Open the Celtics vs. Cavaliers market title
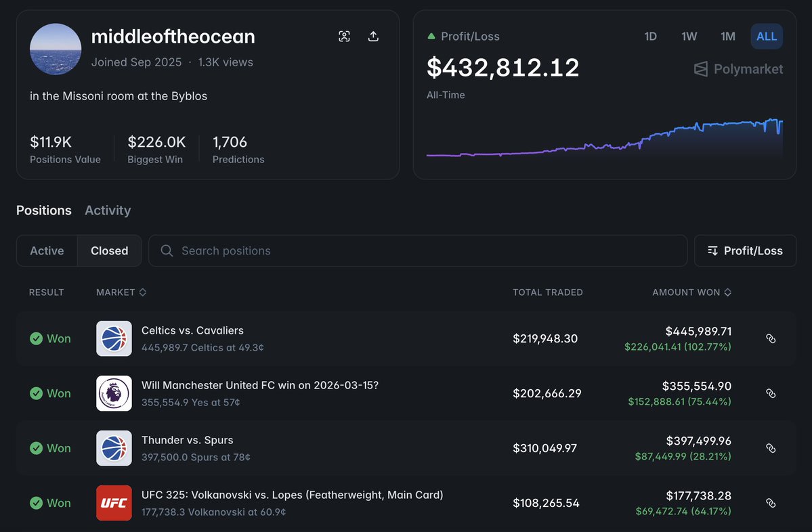812x532 pixels. coord(192,330)
